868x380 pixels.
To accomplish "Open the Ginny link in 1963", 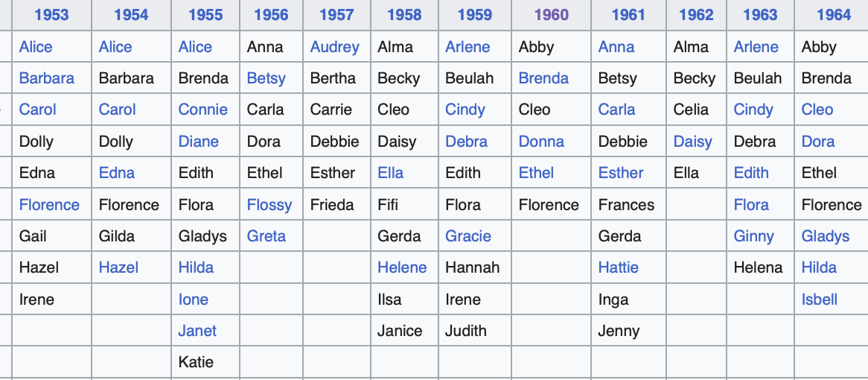I will pos(753,237).
